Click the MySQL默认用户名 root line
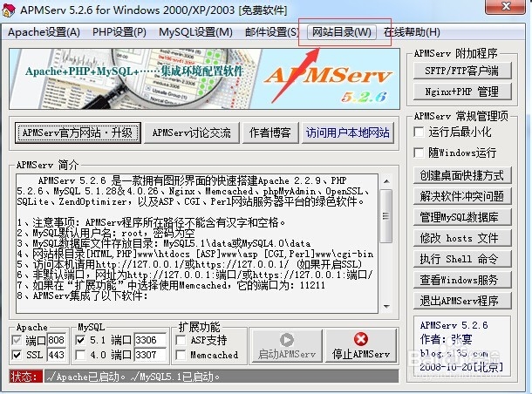 (106, 233)
